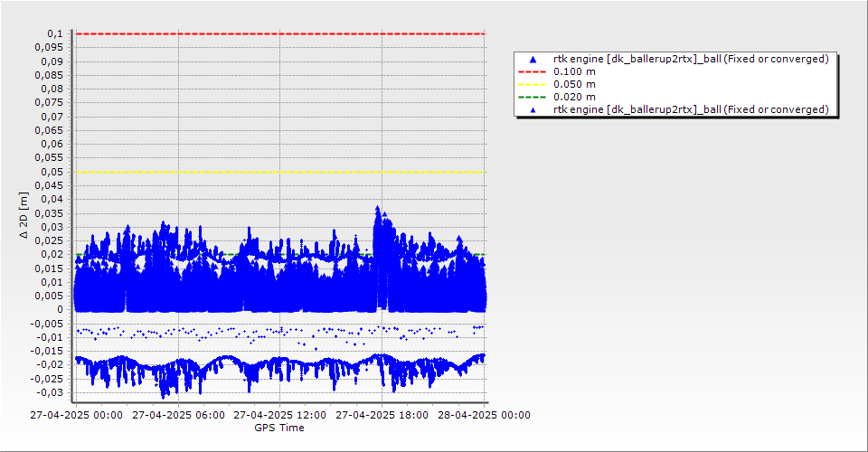Click the '0,09' y-axis tick label
The image size is (868, 452).
point(52,61)
